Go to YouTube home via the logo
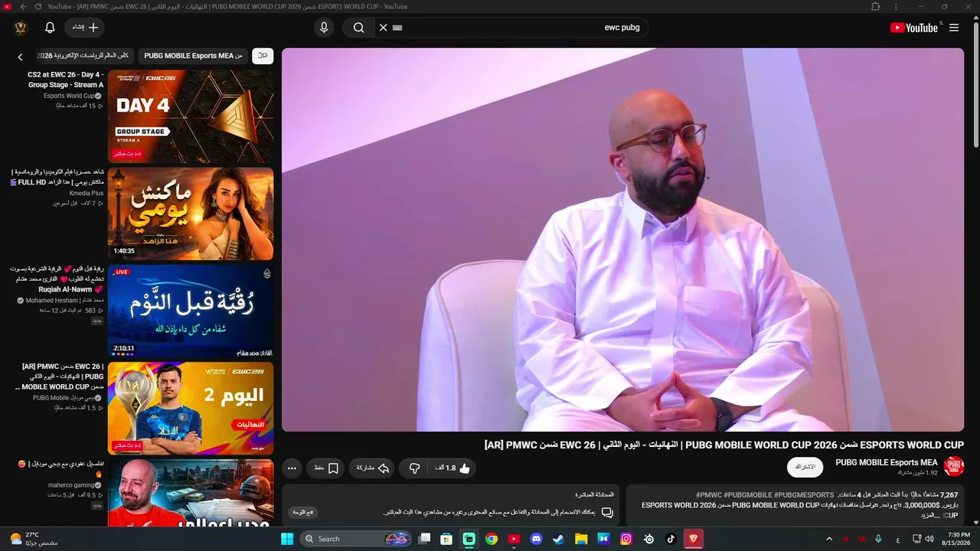The height and width of the screenshot is (551, 980). (x=913, y=28)
